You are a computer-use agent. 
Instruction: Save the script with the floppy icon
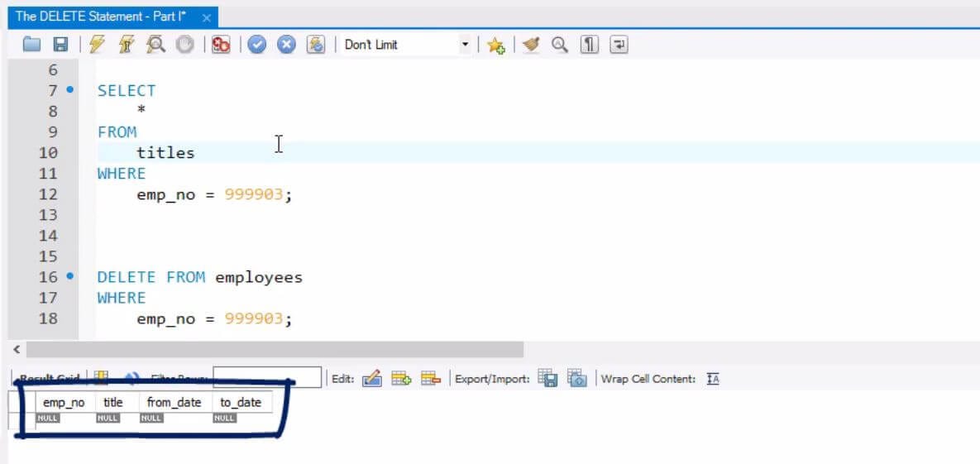click(60, 45)
